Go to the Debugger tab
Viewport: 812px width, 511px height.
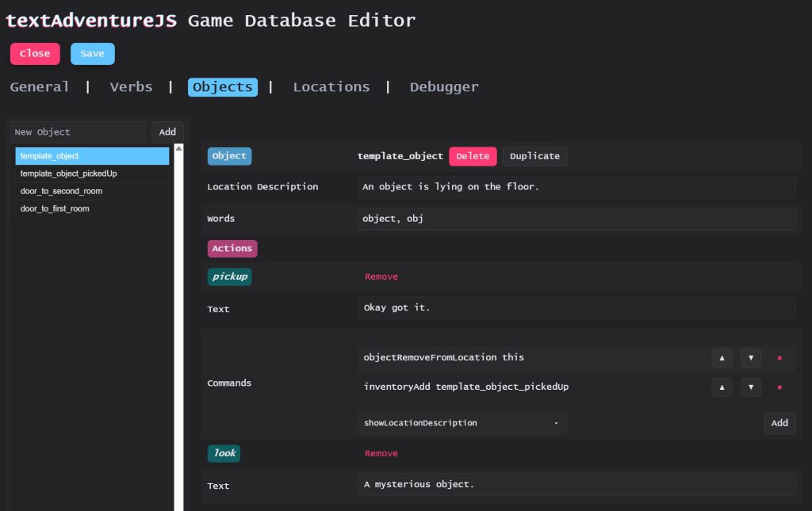click(x=444, y=87)
